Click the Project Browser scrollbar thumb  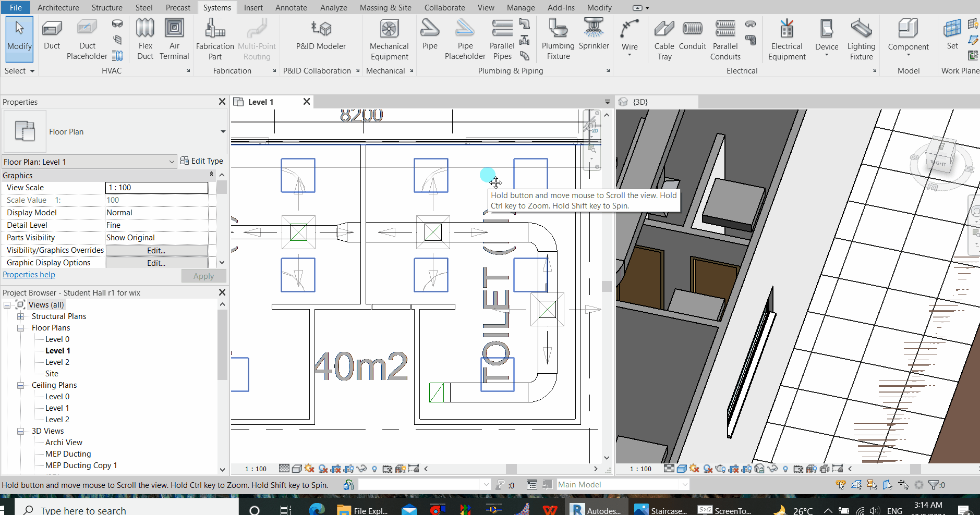click(x=222, y=345)
